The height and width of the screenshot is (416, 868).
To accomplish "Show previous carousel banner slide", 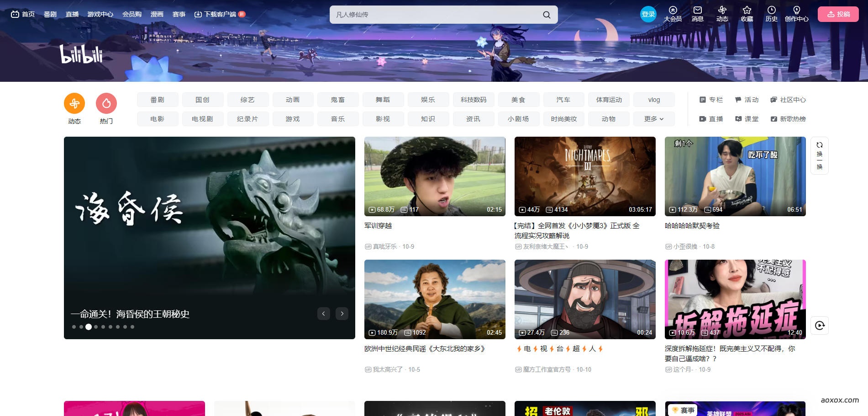I will click(x=324, y=314).
